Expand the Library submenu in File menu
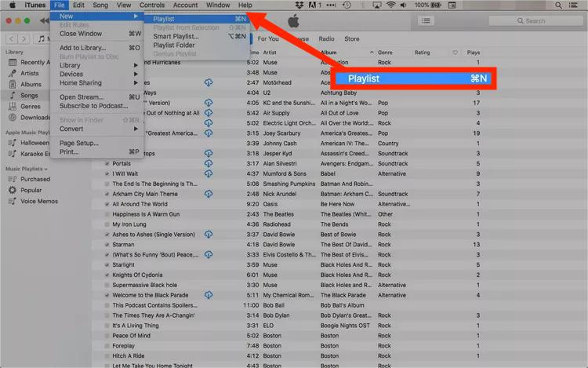 pos(136,65)
